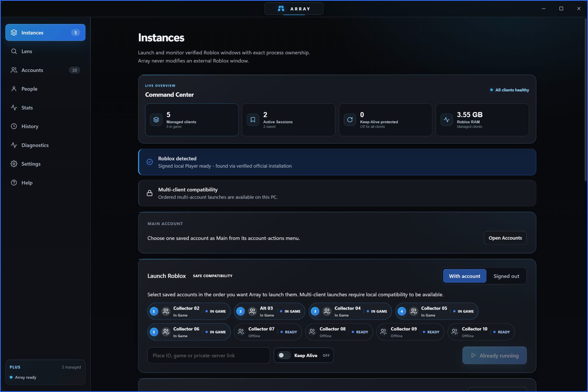Select the Collector 09 account chip
Screen dimensions: 588x392
point(410,332)
